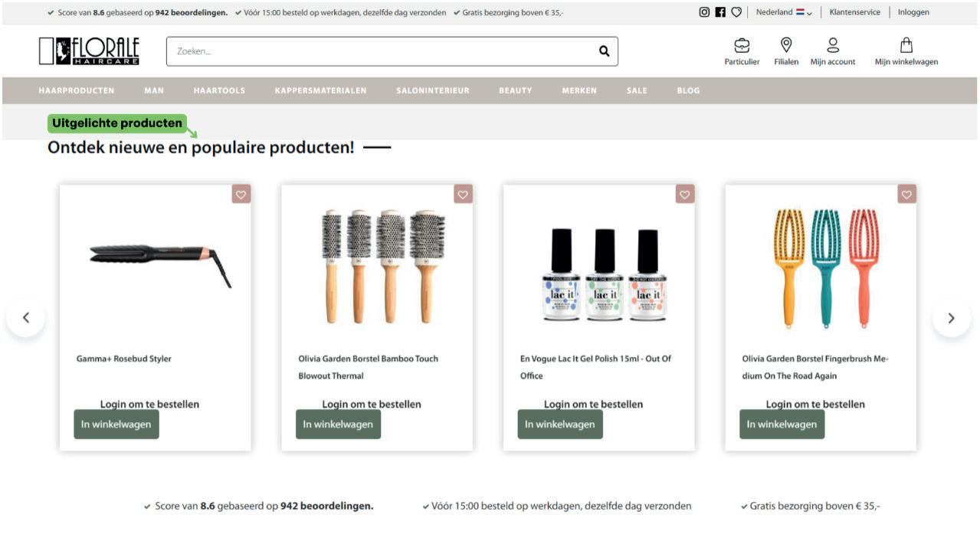
Task: Toggle wishlist heart on Gamma+ Rosebud Styler
Action: 241,195
